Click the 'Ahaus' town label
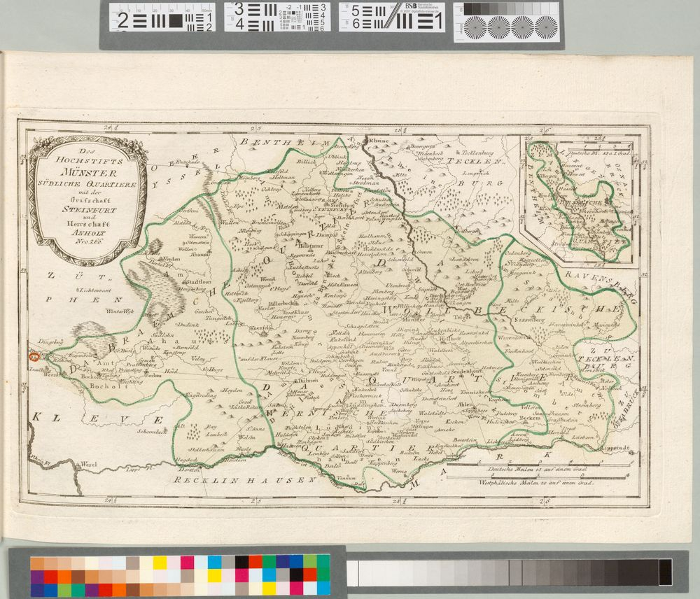Screen dimensions: 700x599 click(x=200, y=255)
